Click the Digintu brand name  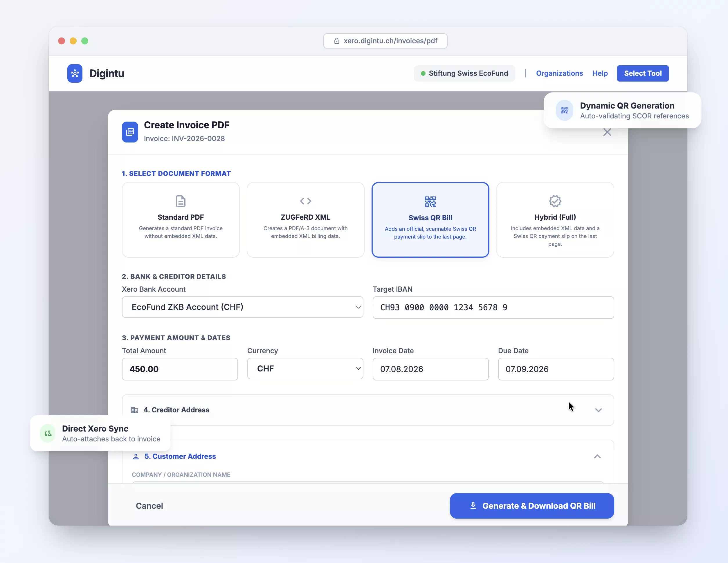coord(107,73)
